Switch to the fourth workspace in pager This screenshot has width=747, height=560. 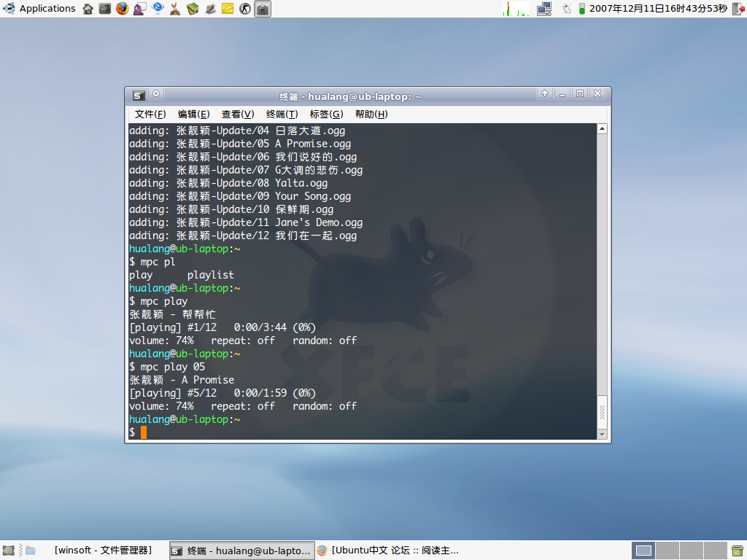(x=715, y=551)
